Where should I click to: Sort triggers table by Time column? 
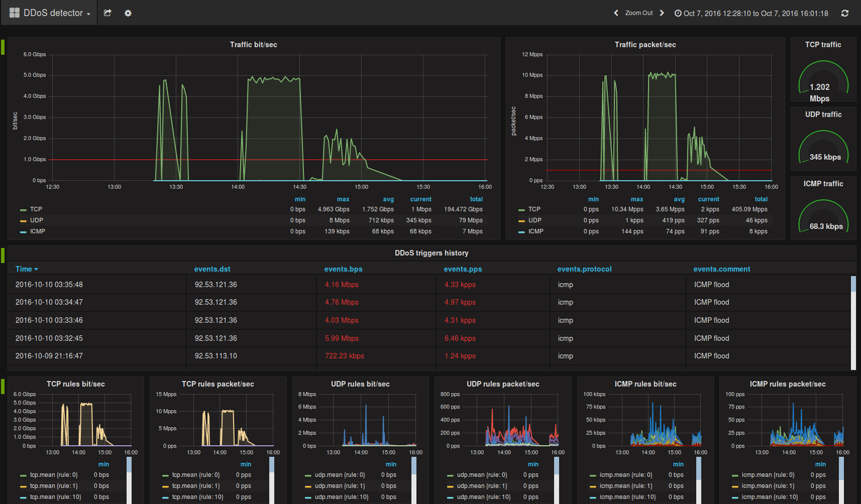27,269
